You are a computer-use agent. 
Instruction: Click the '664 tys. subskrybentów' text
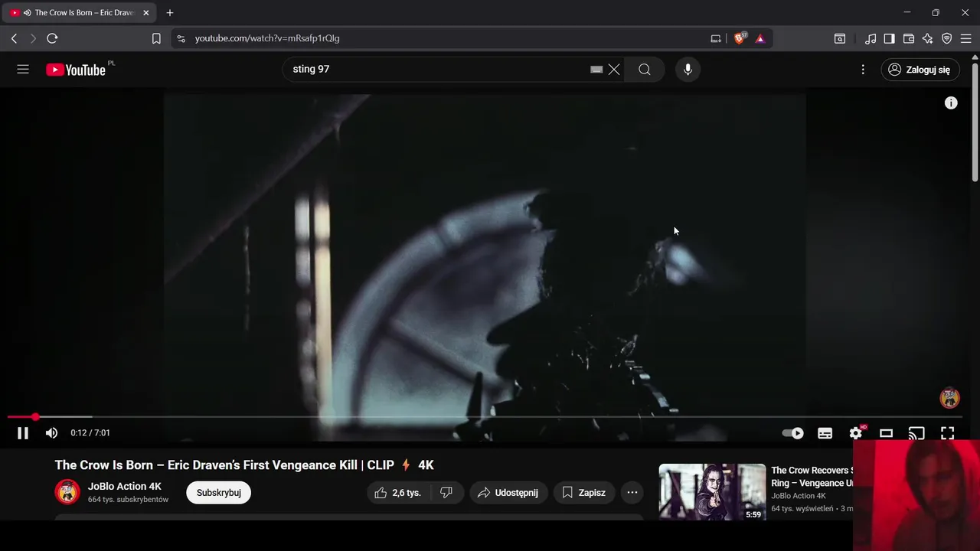coord(128,500)
